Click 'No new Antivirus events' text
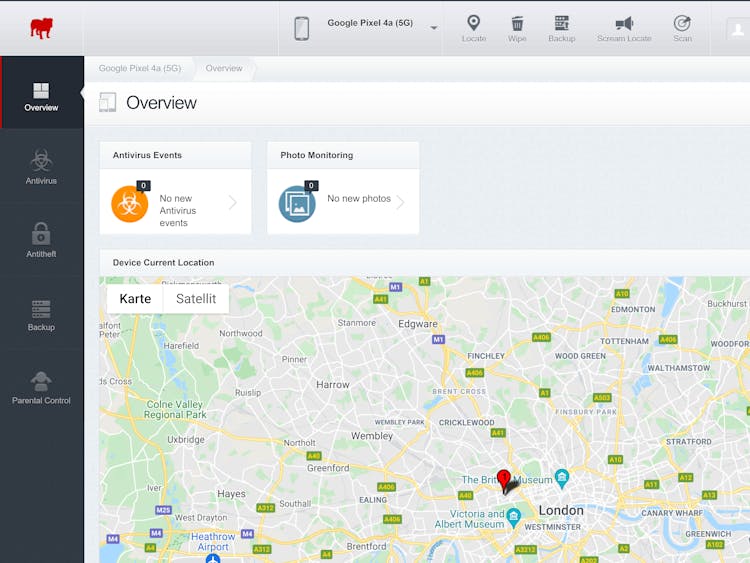The width and height of the screenshot is (750, 563). coord(177,210)
